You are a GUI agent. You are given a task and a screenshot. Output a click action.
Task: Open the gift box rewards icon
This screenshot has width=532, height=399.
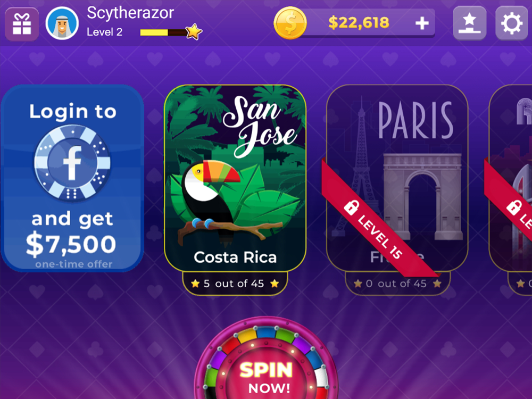tap(22, 24)
